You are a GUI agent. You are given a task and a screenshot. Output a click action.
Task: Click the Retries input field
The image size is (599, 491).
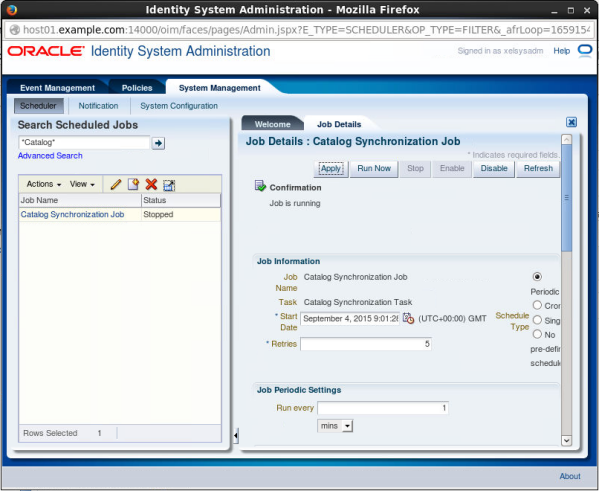pos(366,344)
